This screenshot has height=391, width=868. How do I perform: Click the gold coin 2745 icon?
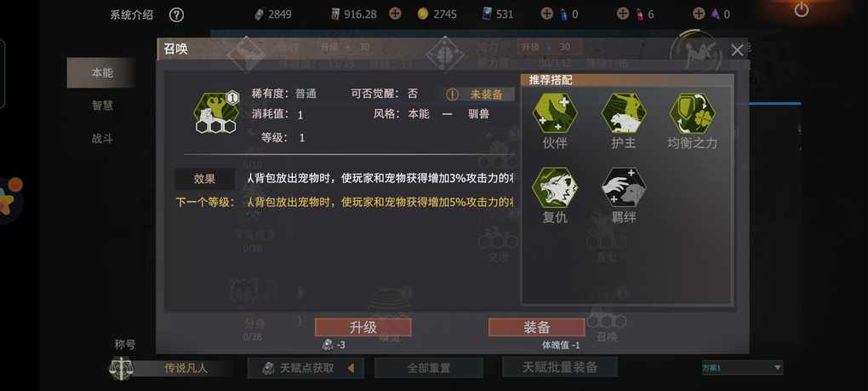(423, 14)
